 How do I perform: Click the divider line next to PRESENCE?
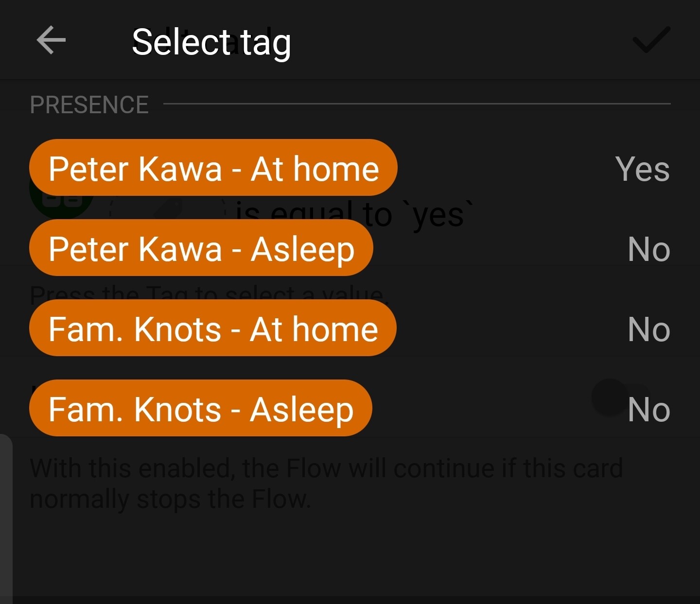click(417, 104)
